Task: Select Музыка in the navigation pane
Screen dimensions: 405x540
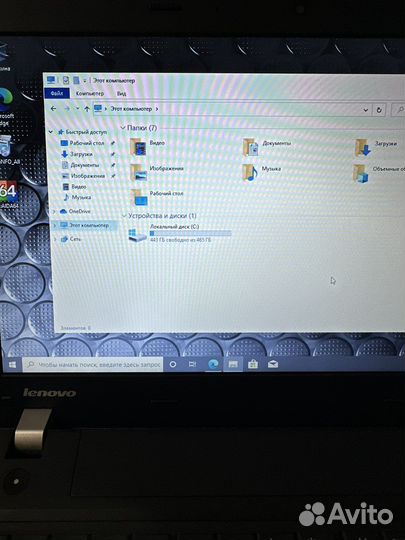Action: click(81, 197)
